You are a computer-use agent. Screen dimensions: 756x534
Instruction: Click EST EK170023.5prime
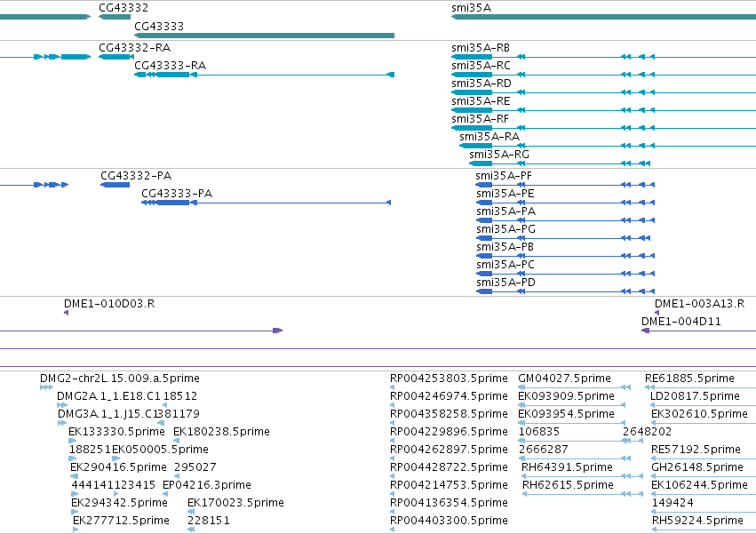point(235,503)
